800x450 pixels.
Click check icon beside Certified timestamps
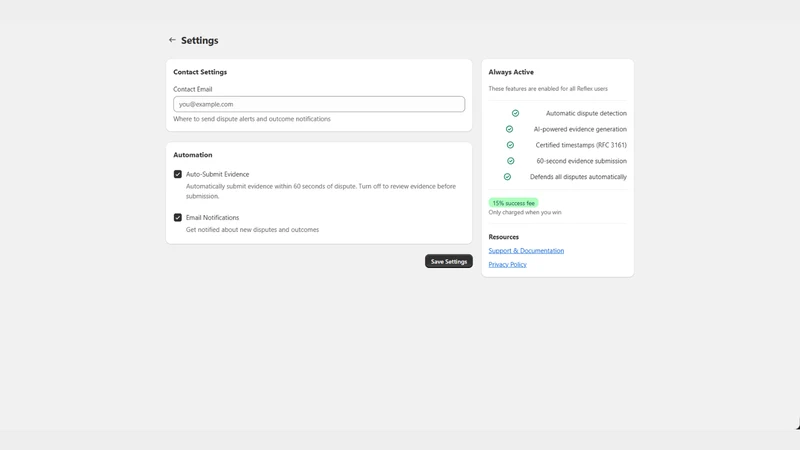[510, 145]
